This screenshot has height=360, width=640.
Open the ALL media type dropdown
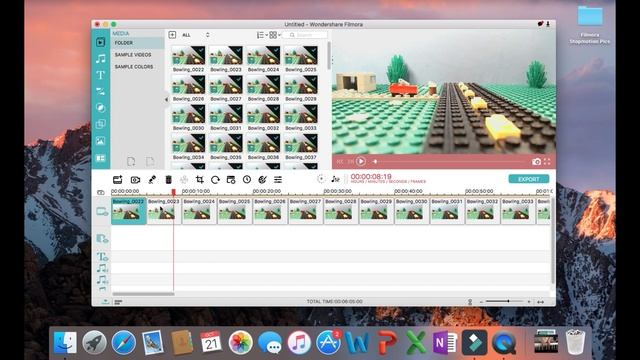(196, 35)
